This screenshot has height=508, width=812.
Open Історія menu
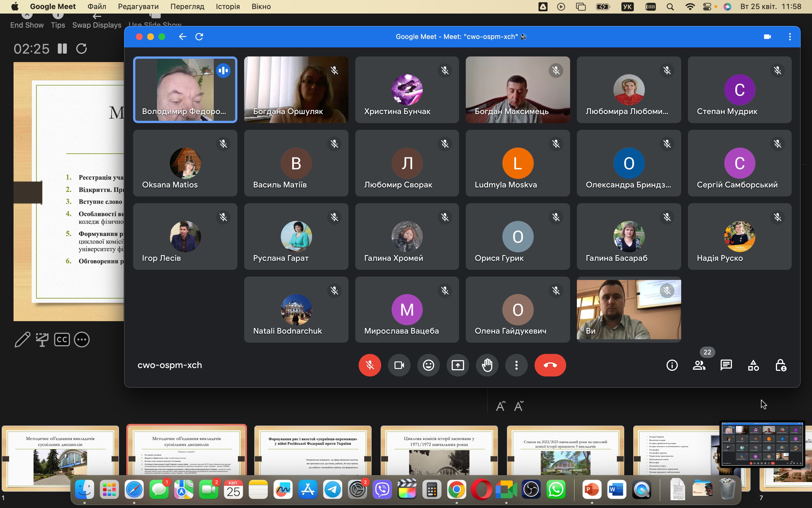[x=228, y=6]
